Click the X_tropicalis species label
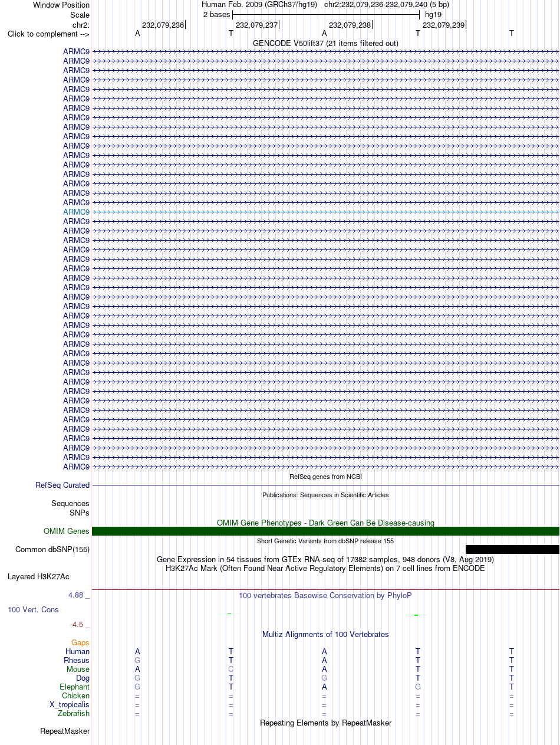This screenshot has width=560, height=745. pyautogui.click(x=70, y=705)
